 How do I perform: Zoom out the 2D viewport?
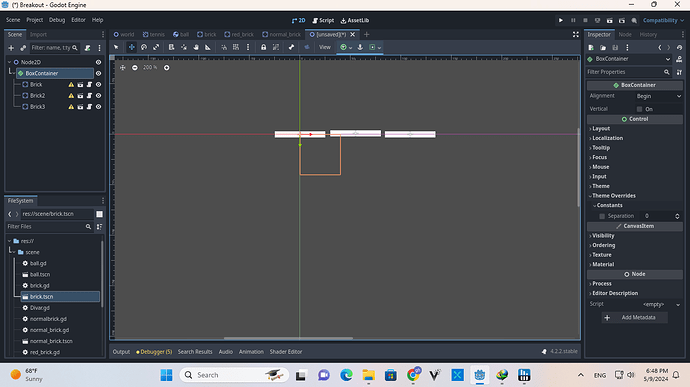click(135, 67)
